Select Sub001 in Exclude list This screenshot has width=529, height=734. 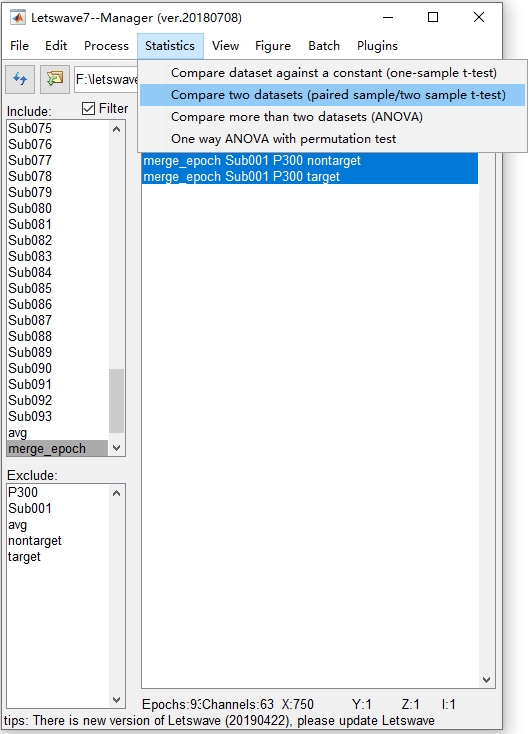58,508
